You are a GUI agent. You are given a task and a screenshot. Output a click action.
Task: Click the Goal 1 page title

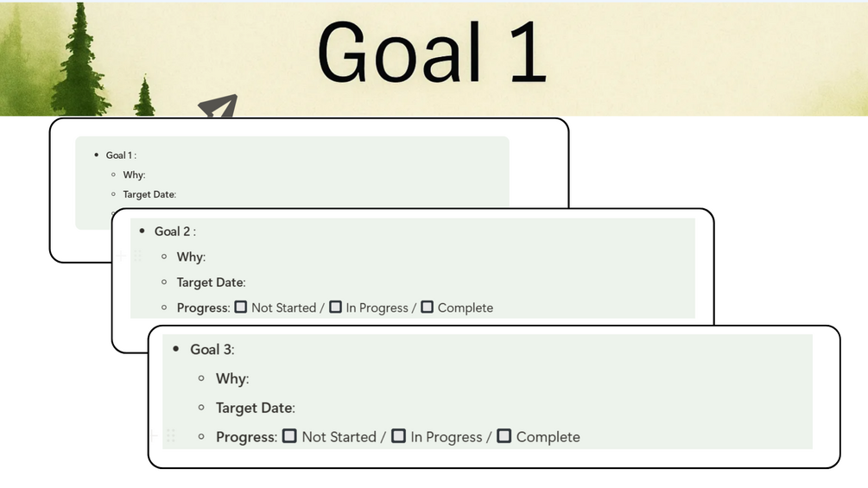(x=432, y=52)
